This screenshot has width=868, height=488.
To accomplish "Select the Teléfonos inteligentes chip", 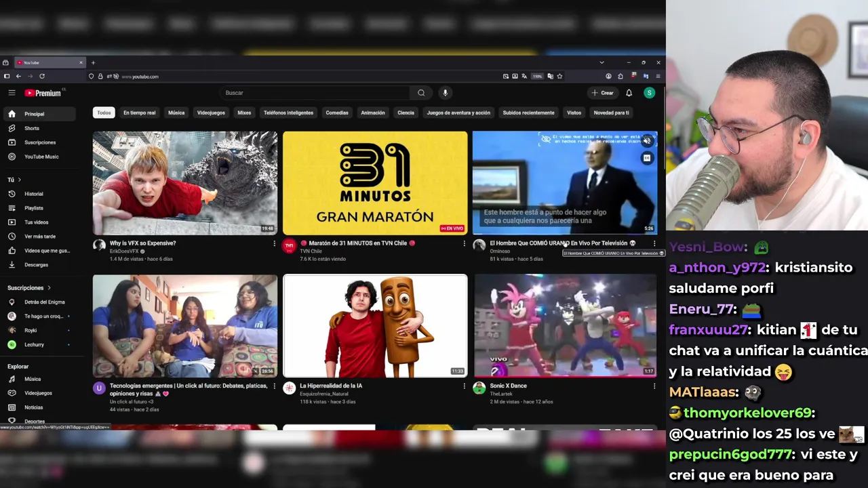I will coord(288,113).
